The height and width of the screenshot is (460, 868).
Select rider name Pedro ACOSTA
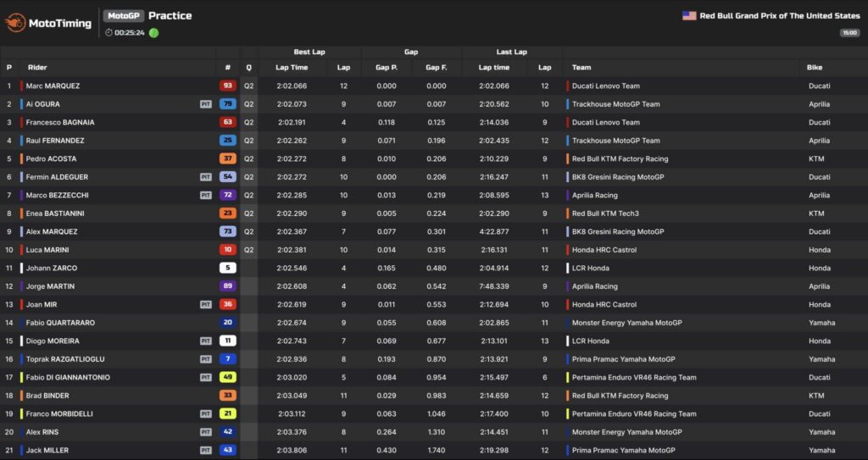[x=51, y=159]
